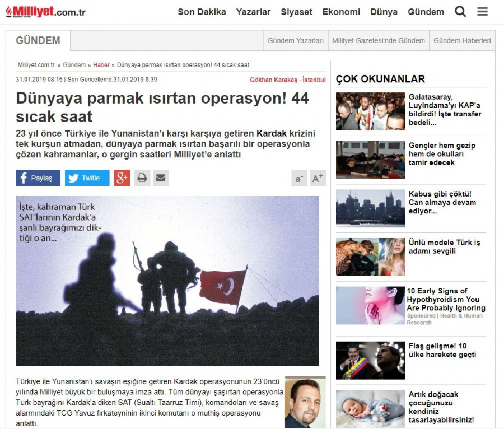Share on Google Plus icon

pos(122,178)
